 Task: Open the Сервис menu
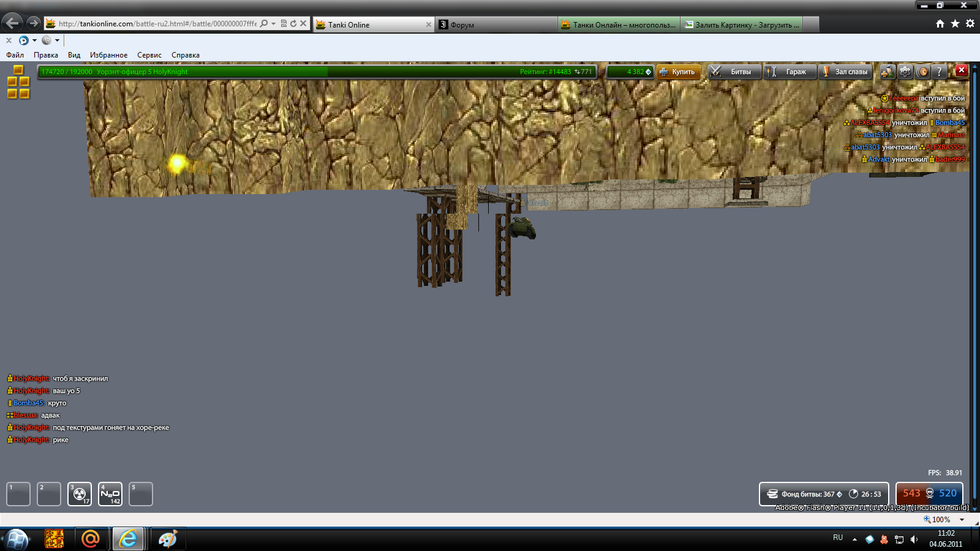click(149, 55)
